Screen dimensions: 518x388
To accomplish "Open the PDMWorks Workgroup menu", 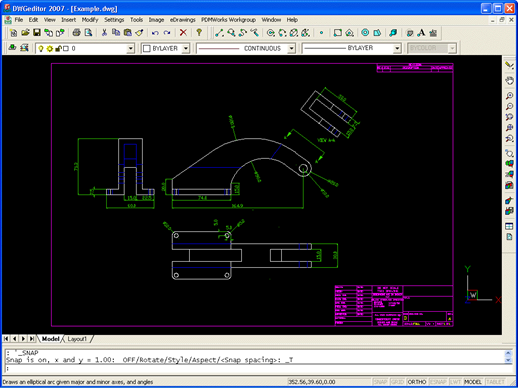I will [x=228, y=20].
